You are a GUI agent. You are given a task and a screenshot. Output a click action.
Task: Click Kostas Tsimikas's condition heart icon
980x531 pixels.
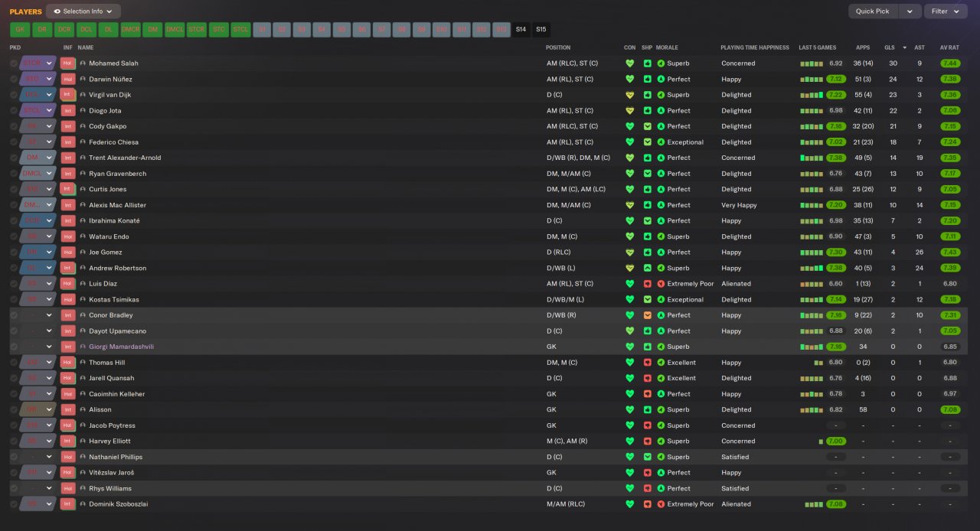tap(630, 300)
